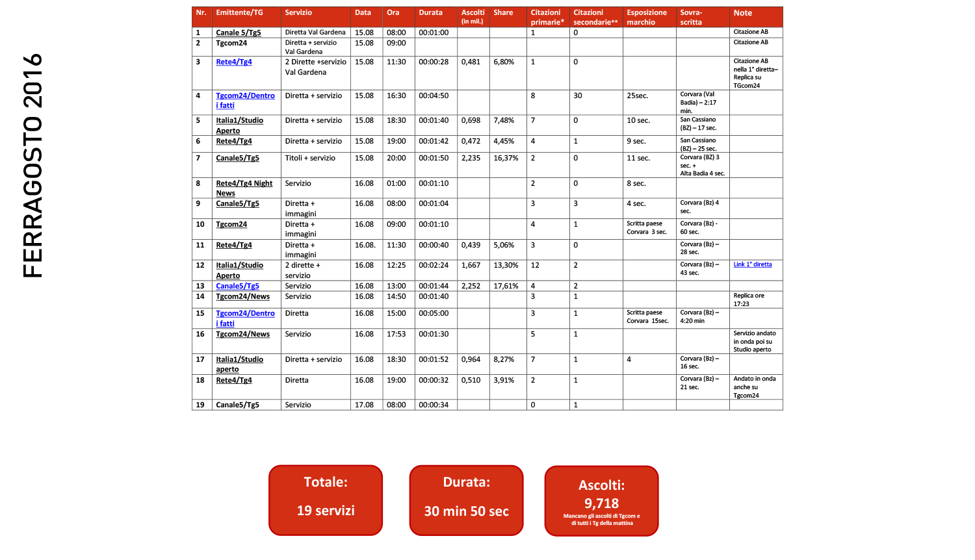This screenshot has height=560, width=975.
Task: Open the Rete4/Tg4 link in row 18
Action: pyautogui.click(x=234, y=380)
